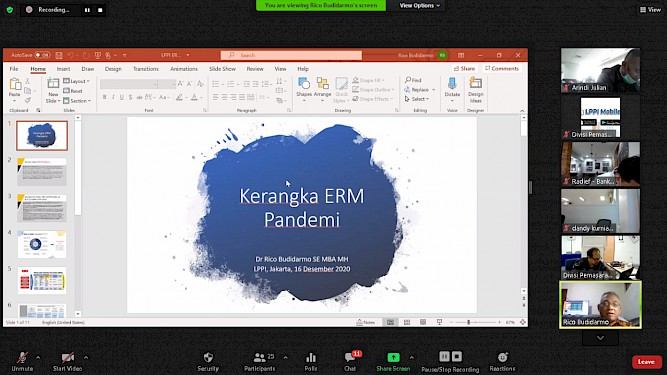Click Comments button in PowerPoint

click(x=502, y=68)
